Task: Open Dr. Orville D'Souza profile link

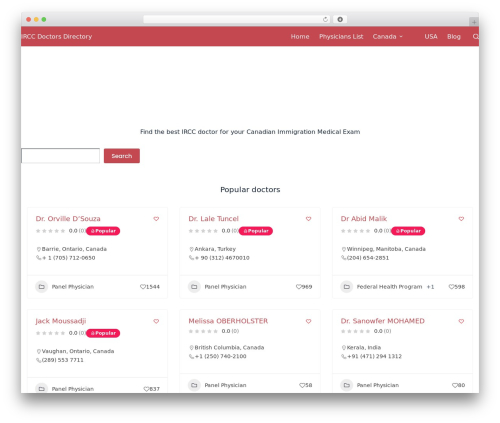Action: tap(68, 219)
